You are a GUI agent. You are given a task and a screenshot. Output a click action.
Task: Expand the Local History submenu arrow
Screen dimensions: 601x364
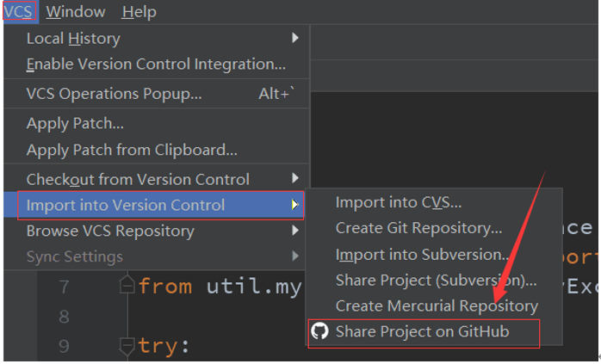coord(295,38)
